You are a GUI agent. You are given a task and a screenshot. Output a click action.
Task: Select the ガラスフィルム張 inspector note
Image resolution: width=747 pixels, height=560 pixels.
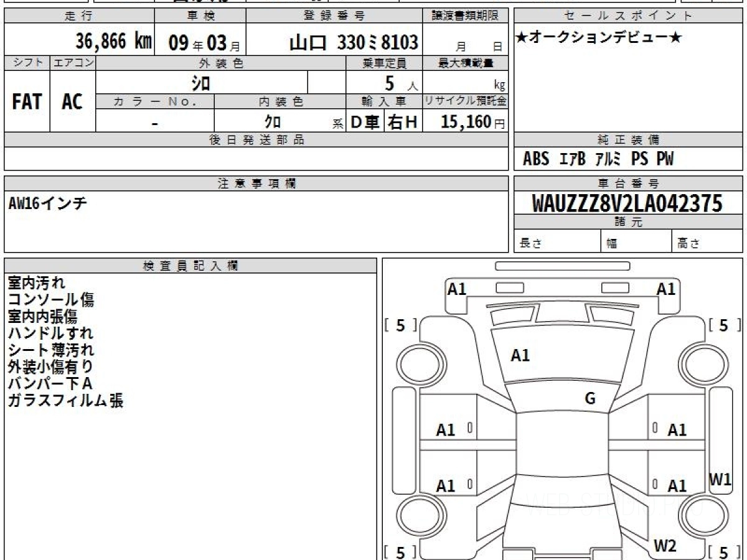coord(65,401)
